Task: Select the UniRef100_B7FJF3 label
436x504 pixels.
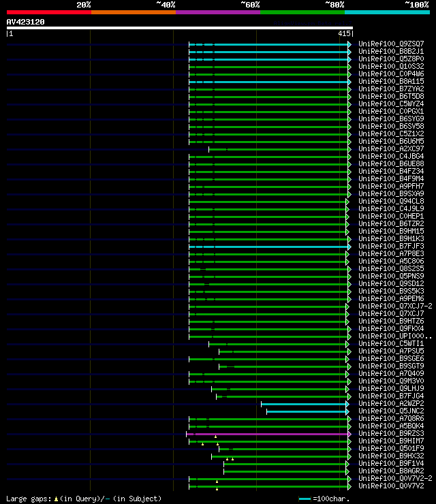Action: (391, 247)
